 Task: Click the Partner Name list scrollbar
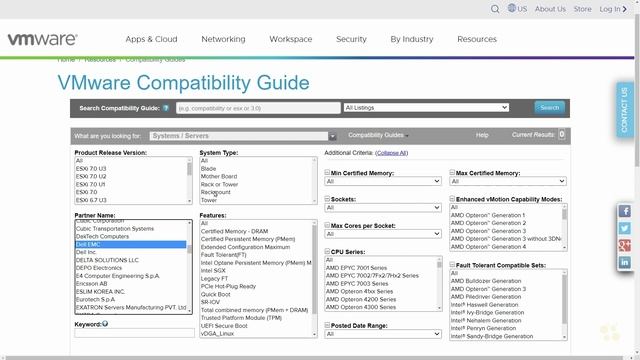tap(189, 267)
